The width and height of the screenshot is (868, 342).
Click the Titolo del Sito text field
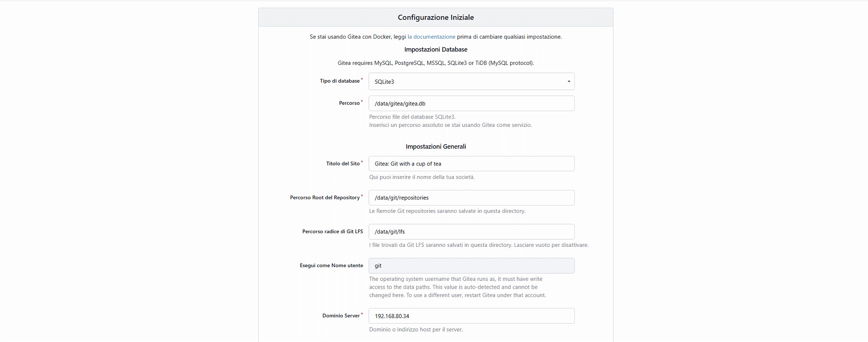471,164
